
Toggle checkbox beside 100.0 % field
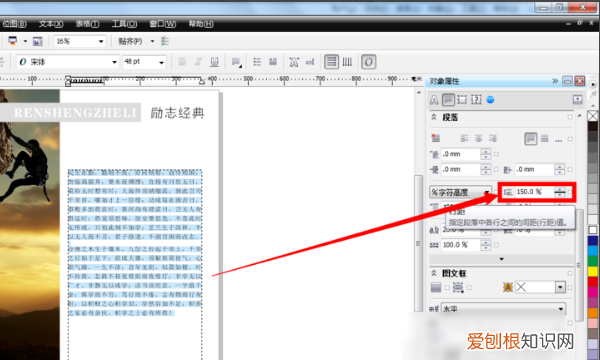click(496, 245)
